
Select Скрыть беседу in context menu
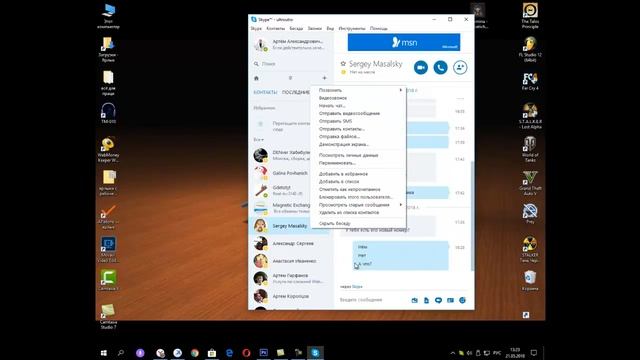pos(358,224)
